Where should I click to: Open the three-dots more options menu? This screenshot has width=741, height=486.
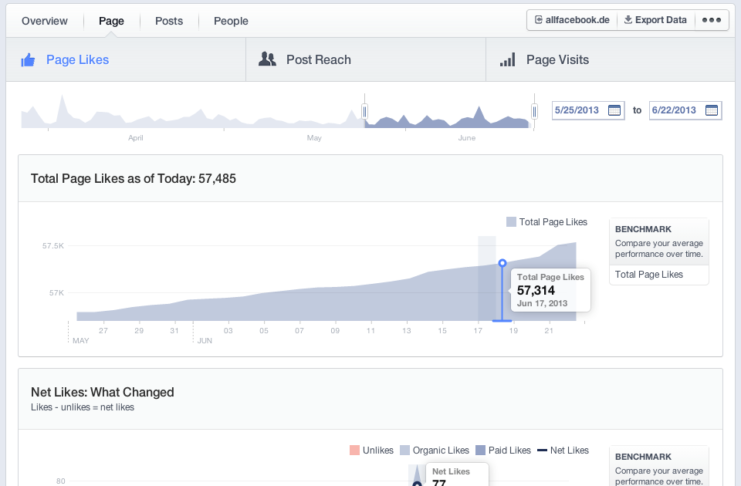click(x=711, y=20)
